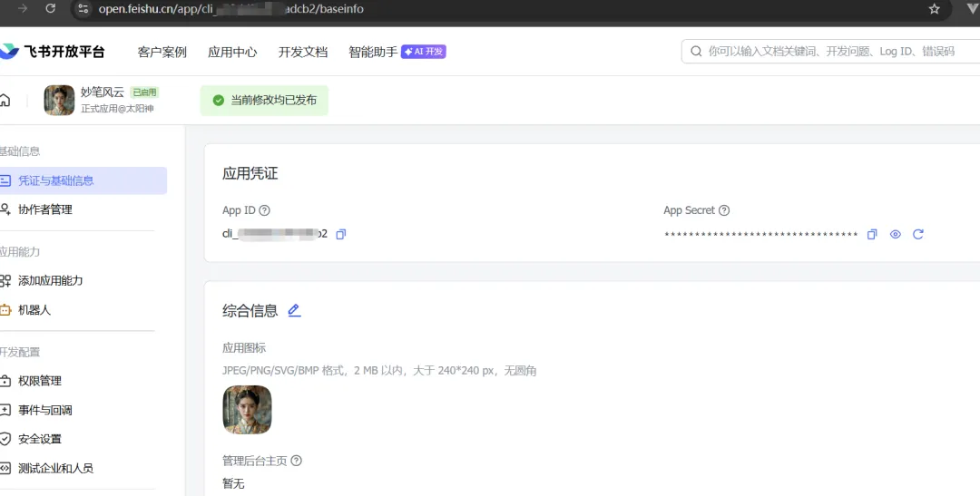Click the 飞书开放平台 logo
The image size is (980, 496).
[53, 52]
